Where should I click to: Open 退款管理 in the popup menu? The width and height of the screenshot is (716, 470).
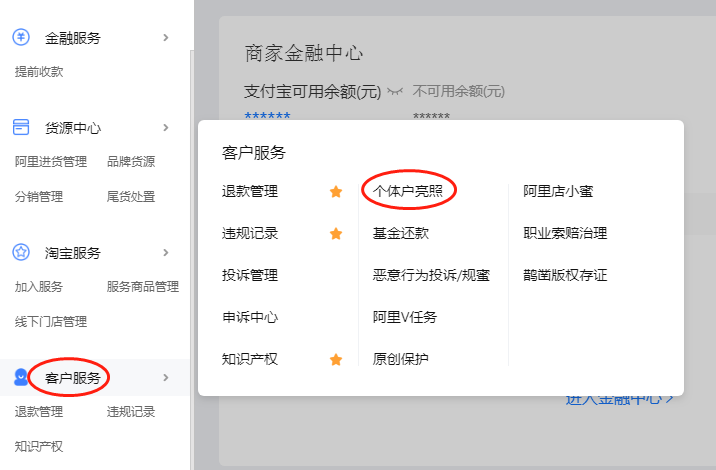pyautogui.click(x=250, y=191)
